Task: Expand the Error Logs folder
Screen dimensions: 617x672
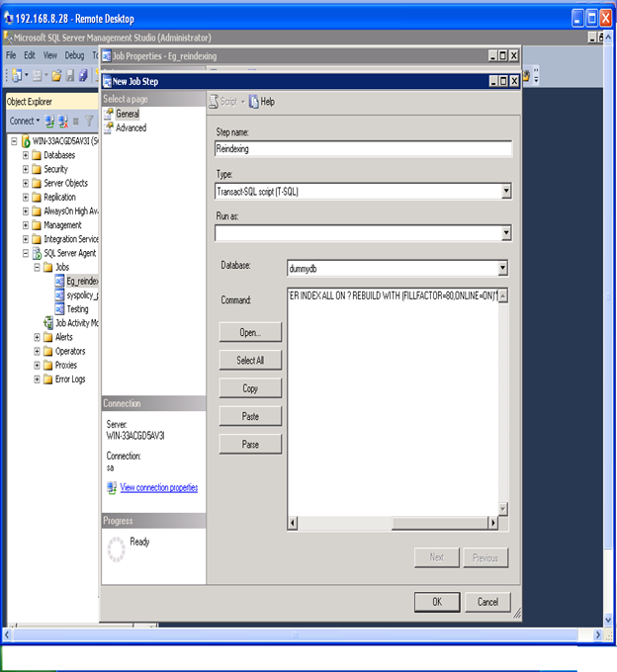Action: tap(38, 379)
